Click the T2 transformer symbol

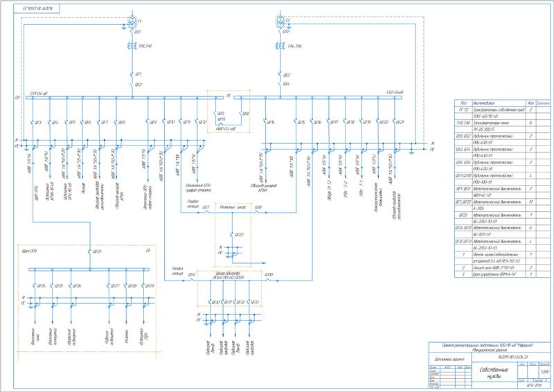(280, 22)
